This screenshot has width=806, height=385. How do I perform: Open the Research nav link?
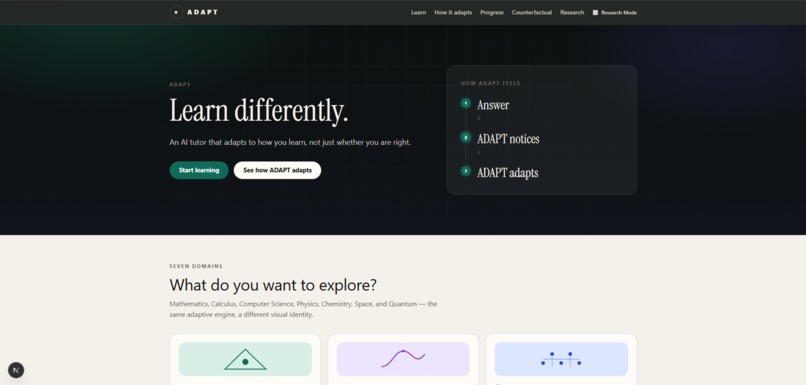coord(572,12)
